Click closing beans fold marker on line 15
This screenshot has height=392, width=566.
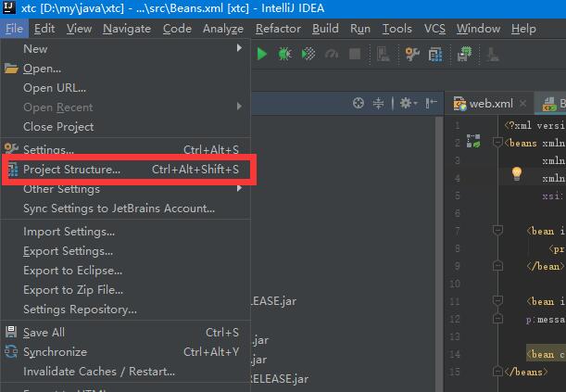(x=497, y=371)
